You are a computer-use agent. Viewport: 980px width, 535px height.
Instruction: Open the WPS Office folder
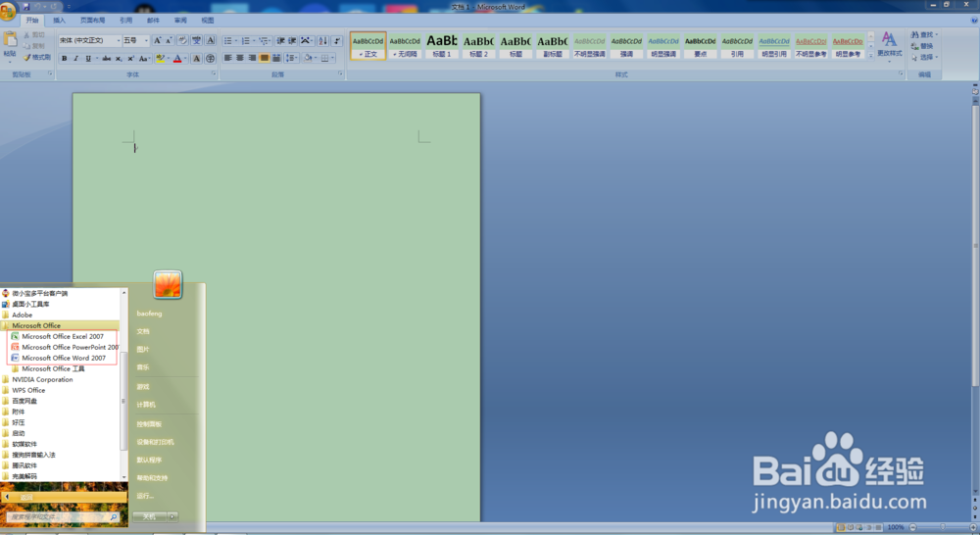coord(28,390)
